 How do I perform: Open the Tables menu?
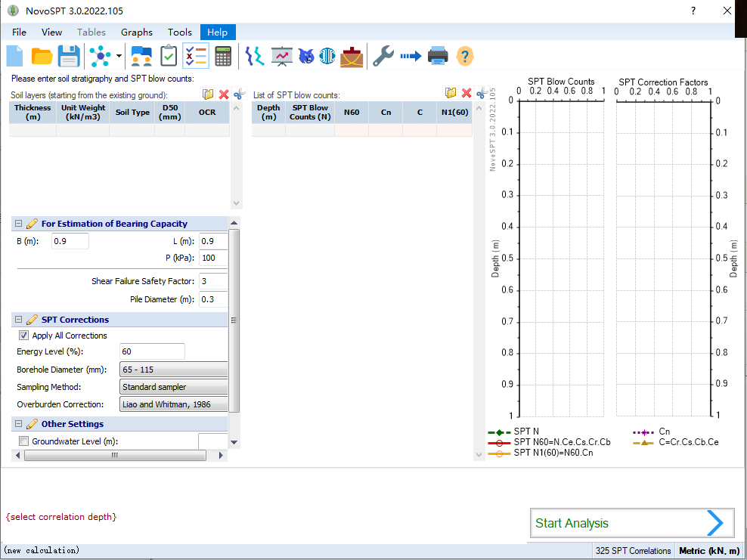click(91, 32)
